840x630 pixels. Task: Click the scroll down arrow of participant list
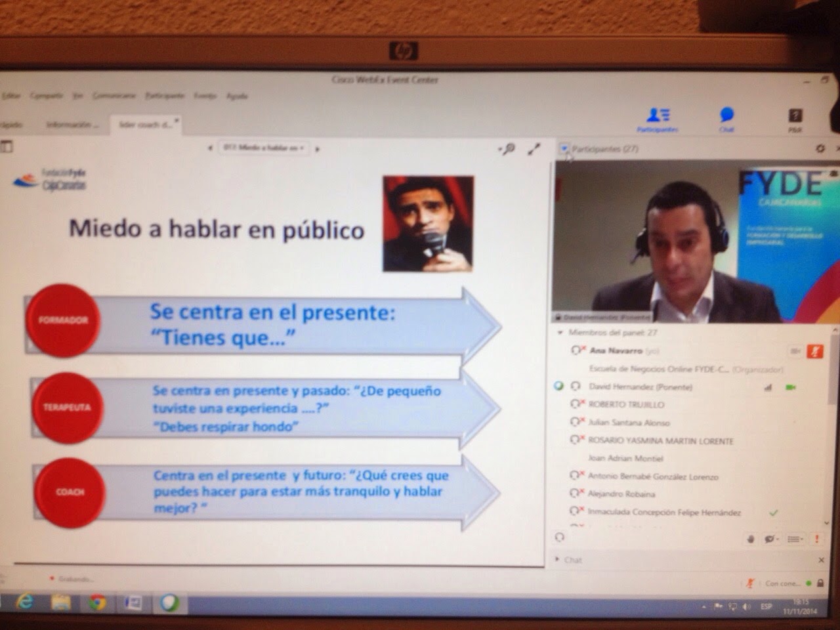tap(826, 522)
